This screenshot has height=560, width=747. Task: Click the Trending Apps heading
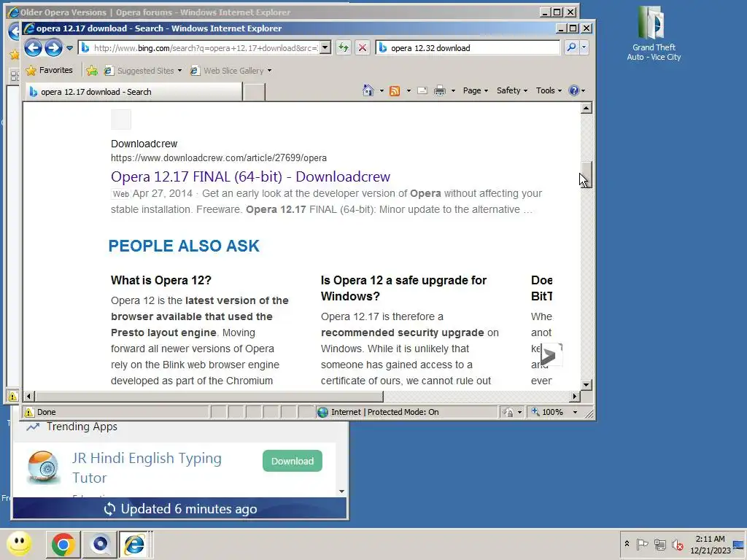[x=82, y=427]
